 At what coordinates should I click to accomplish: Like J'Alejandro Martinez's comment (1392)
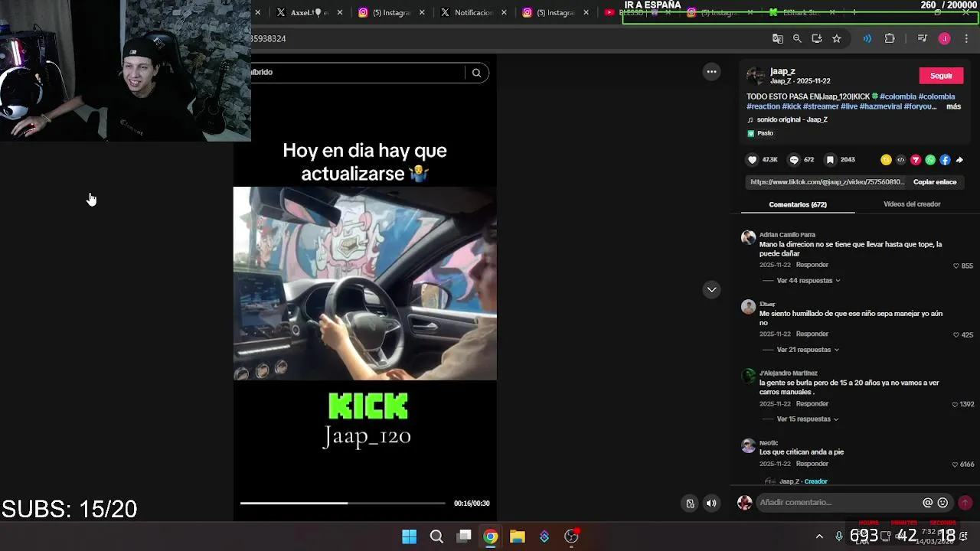pyautogui.click(x=955, y=404)
